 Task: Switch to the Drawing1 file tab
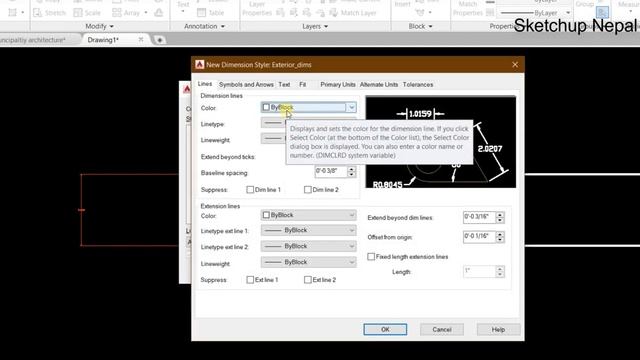point(103,40)
